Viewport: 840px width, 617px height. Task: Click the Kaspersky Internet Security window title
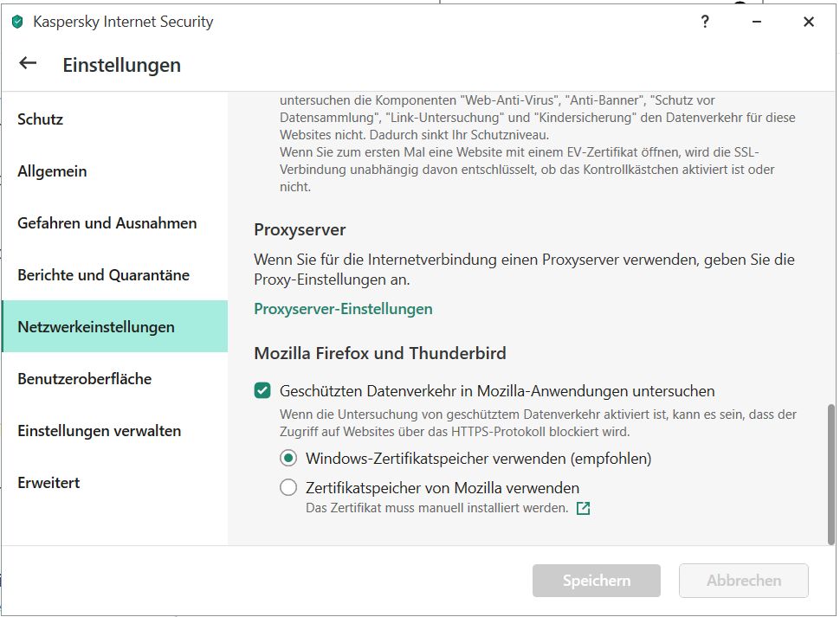(x=123, y=22)
